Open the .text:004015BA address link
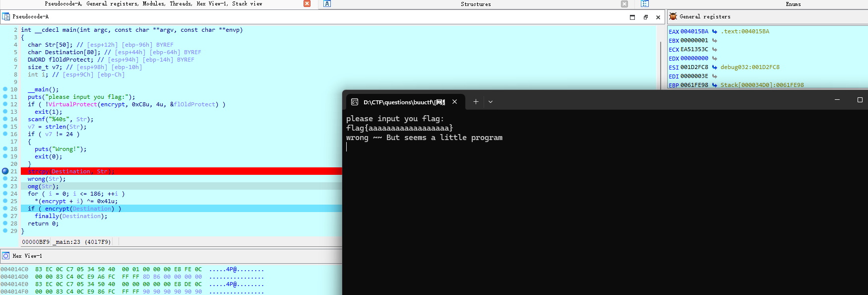The height and width of the screenshot is (295, 868). pyautogui.click(x=745, y=31)
